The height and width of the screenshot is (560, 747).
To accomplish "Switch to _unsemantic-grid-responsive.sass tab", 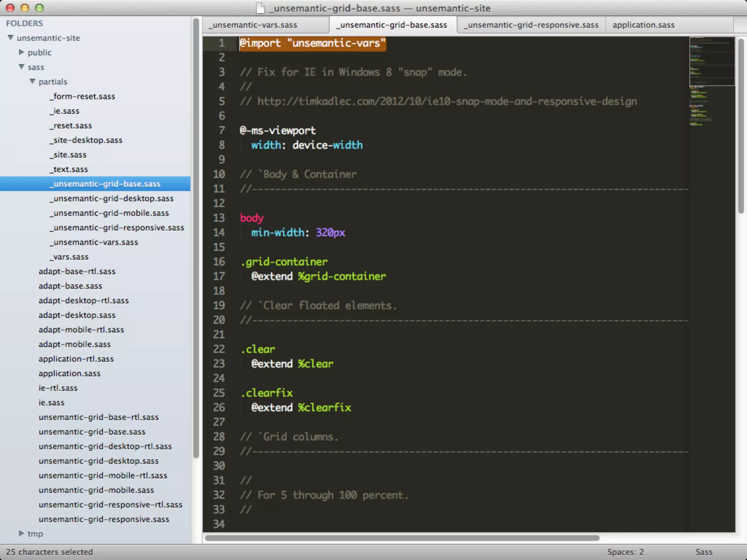I will (532, 25).
